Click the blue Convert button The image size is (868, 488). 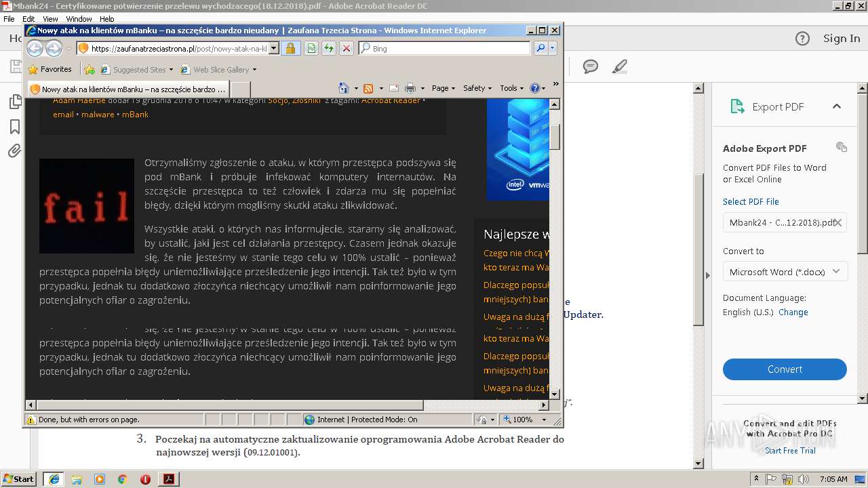pos(785,369)
